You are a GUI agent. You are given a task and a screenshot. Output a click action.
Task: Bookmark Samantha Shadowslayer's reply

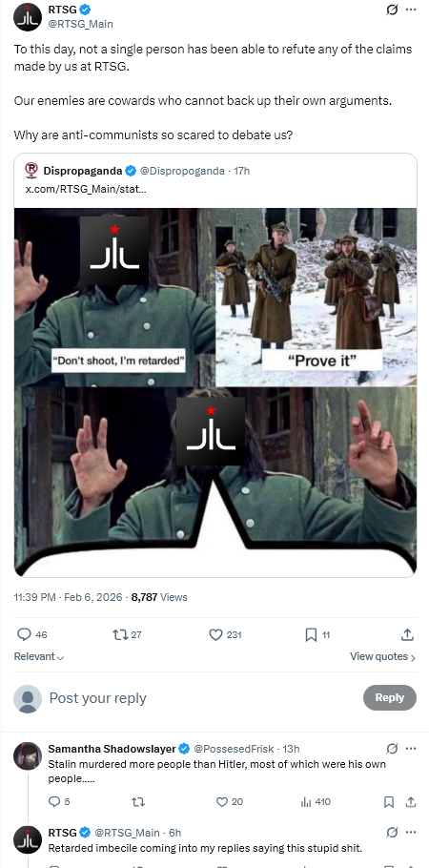389,801
